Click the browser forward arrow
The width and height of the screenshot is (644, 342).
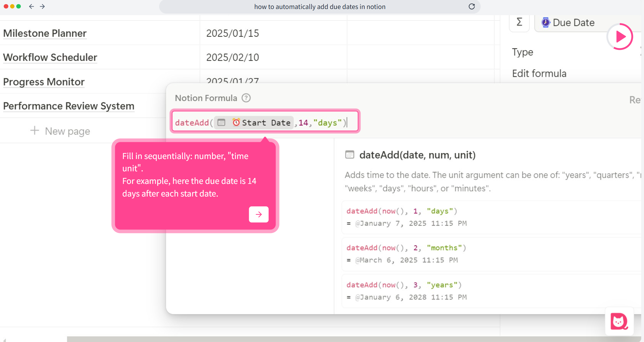42,6
